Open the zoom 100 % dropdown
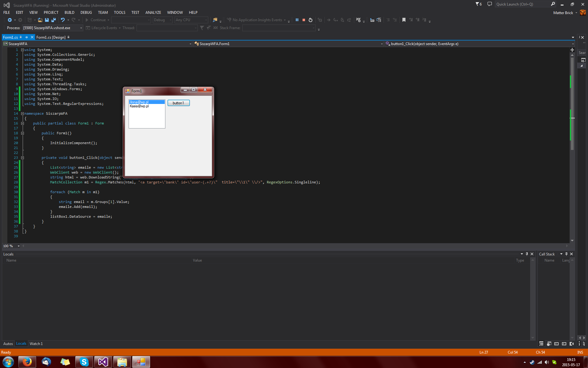 click(x=19, y=246)
